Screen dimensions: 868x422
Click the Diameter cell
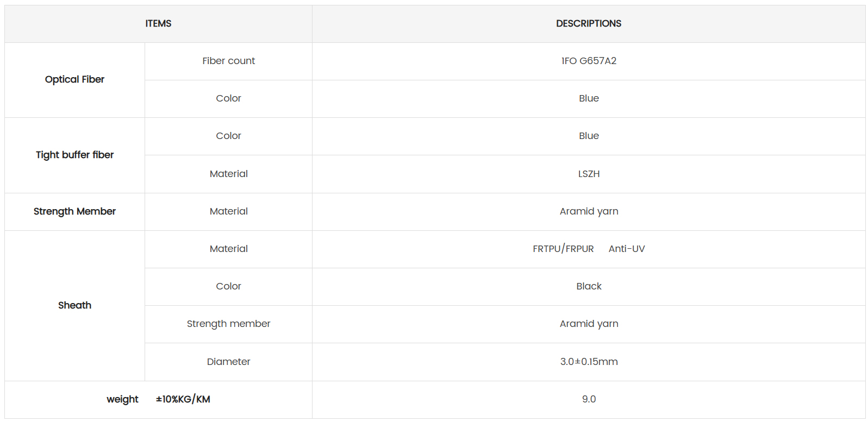[228, 362]
